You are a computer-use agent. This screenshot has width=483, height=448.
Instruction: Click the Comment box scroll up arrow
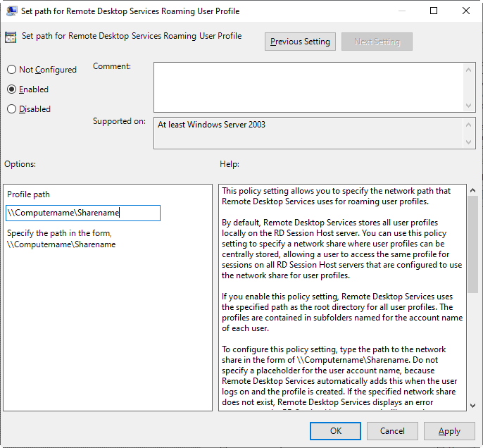coord(468,70)
